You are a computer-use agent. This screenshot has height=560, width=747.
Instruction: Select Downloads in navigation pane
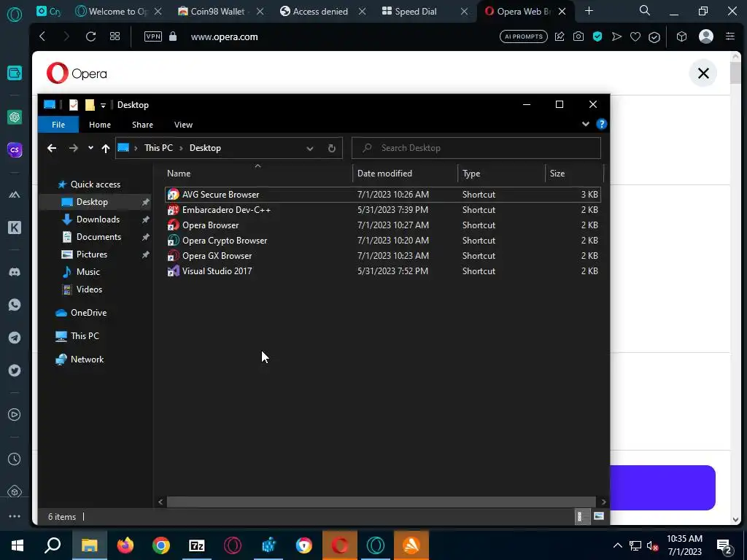tap(98, 219)
